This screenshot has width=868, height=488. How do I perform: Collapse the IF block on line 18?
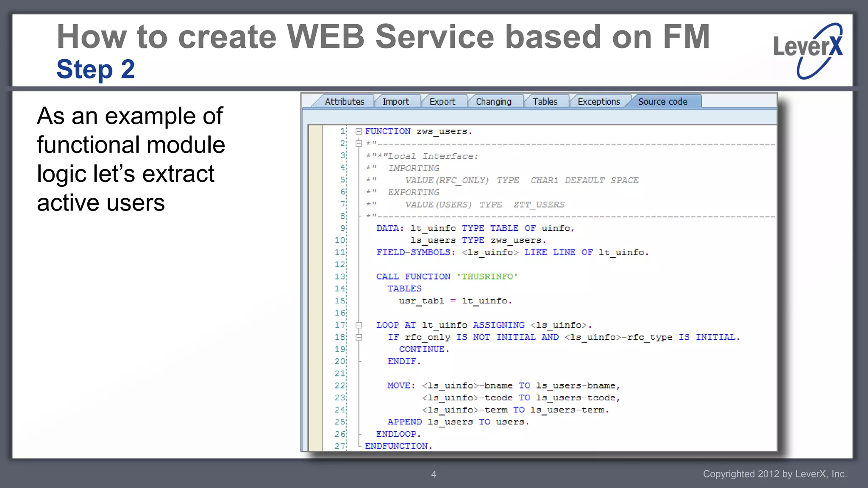tap(359, 338)
